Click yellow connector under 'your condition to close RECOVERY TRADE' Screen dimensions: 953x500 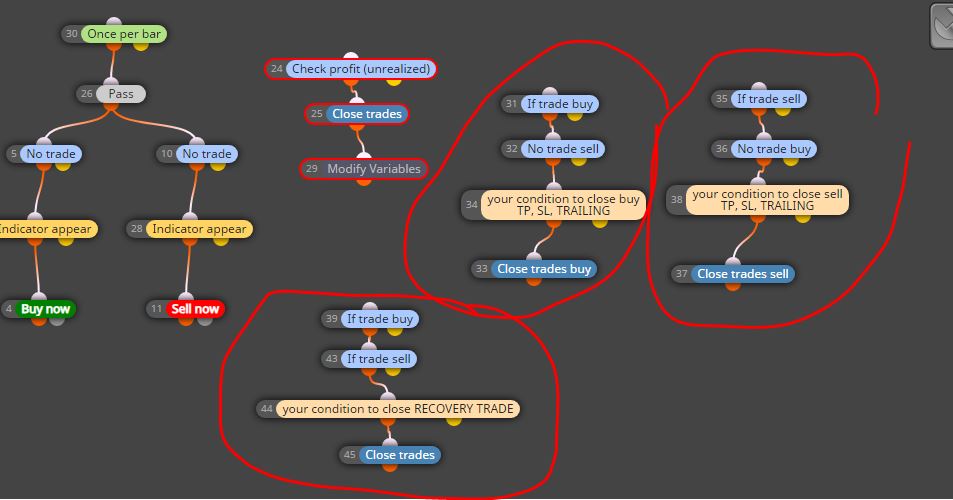453,420
